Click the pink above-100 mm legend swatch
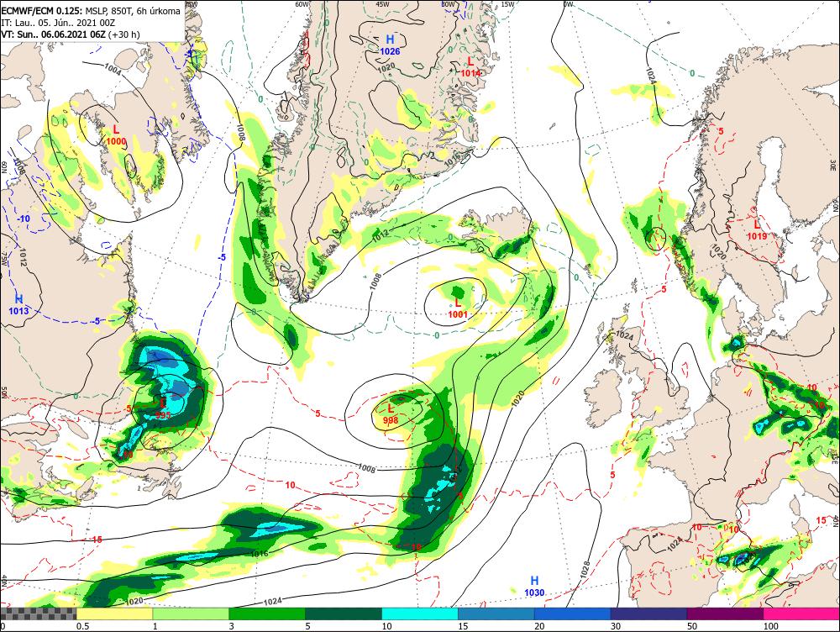The height and width of the screenshot is (632, 840). tap(801, 614)
